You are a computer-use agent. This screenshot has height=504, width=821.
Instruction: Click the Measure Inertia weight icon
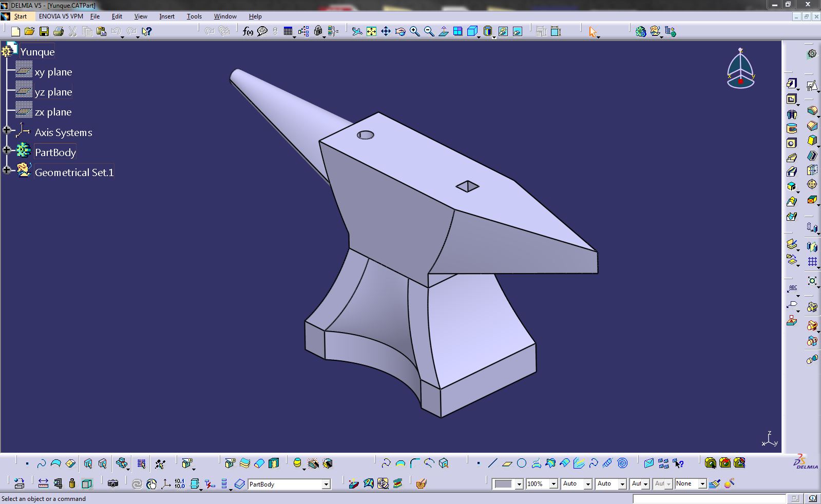72,483
